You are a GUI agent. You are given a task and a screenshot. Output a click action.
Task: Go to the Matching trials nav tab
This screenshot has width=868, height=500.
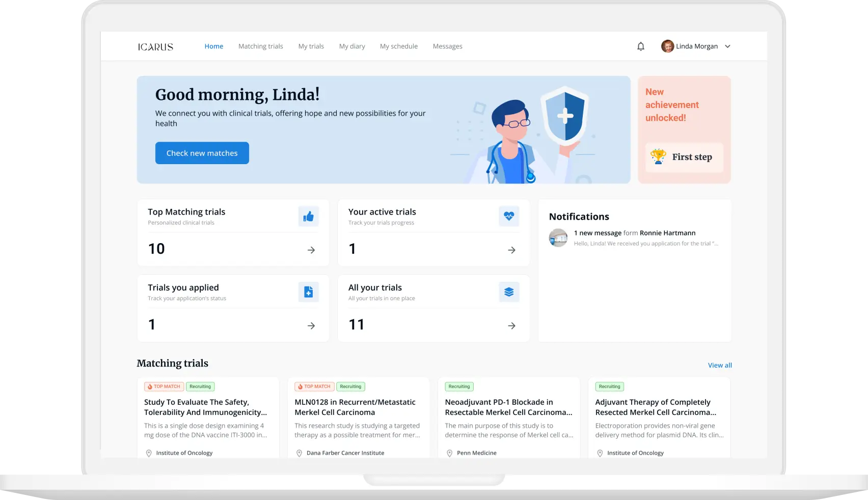tap(260, 46)
